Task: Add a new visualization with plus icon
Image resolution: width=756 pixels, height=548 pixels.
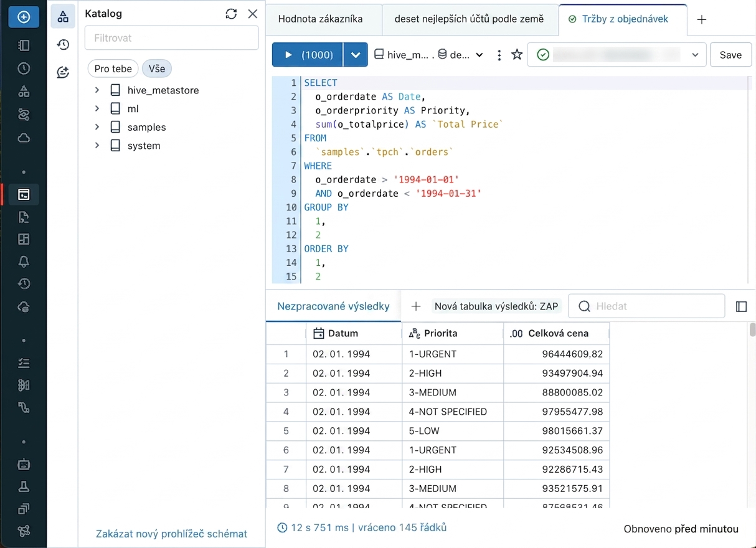Action: (416, 306)
